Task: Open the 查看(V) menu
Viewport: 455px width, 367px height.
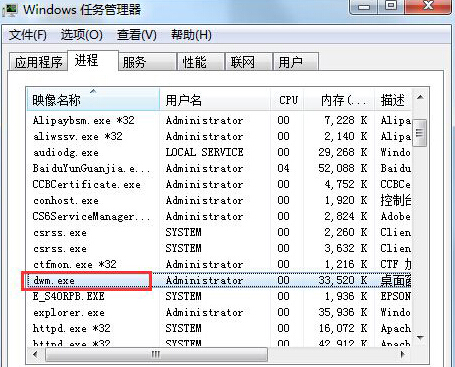Action: tap(137, 35)
